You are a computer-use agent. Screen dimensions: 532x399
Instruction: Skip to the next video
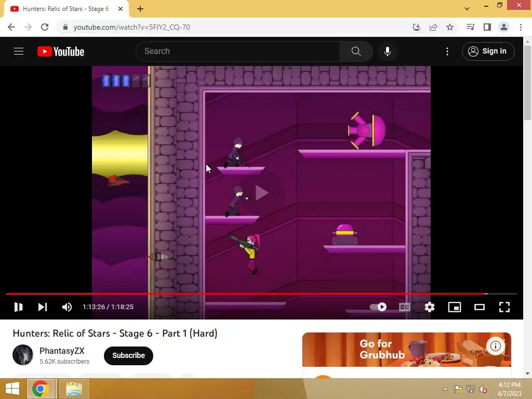43,307
